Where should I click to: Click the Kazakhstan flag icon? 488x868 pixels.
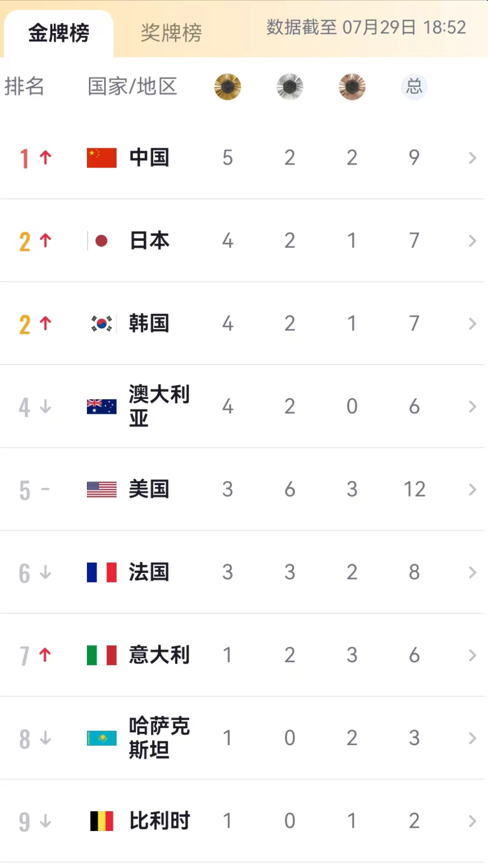coord(102,738)
